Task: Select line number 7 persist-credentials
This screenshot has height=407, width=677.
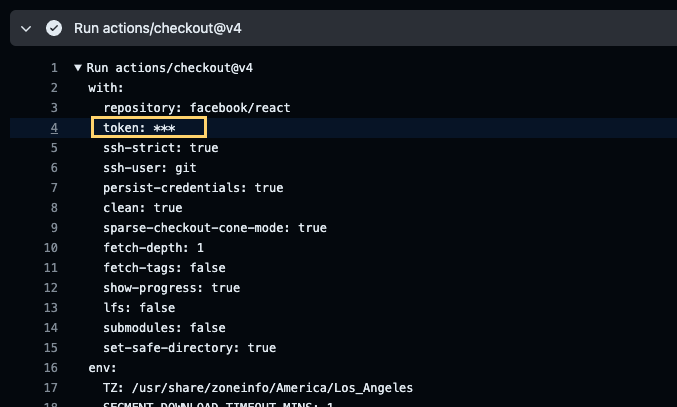Action: click(54, 188)
